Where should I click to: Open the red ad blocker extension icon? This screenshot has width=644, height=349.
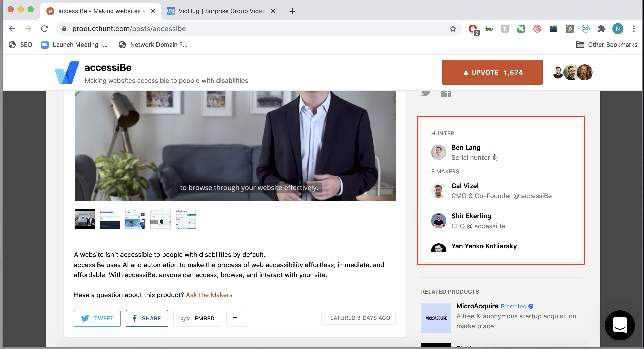[473, 29]
